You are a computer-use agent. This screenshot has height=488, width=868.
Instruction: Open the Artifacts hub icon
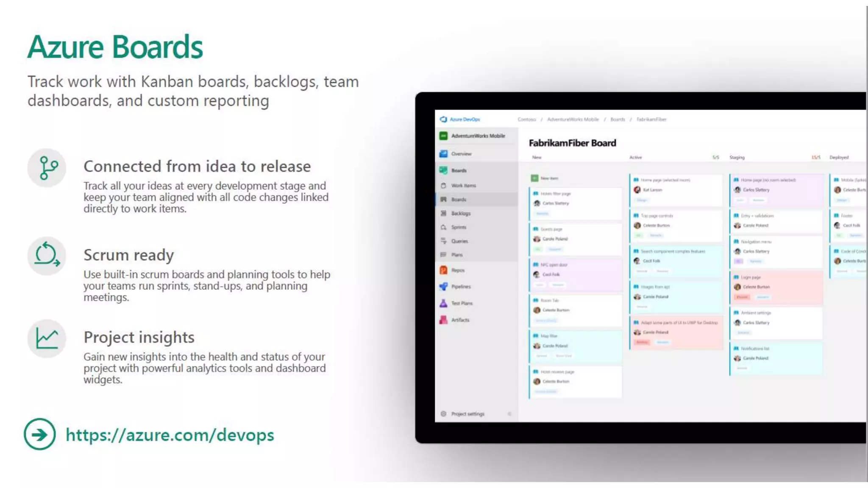point(443,320)
